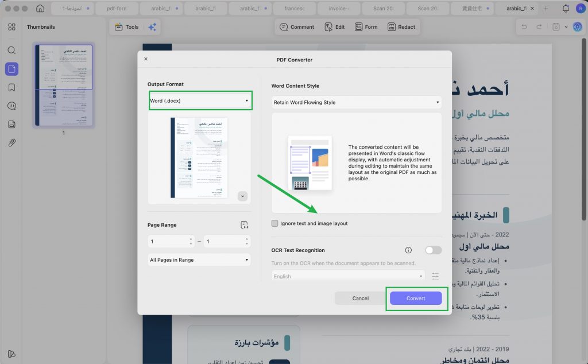The image size is (588, 364).
Task: Open the OCR language English dropdown
Action: [348, 276]
